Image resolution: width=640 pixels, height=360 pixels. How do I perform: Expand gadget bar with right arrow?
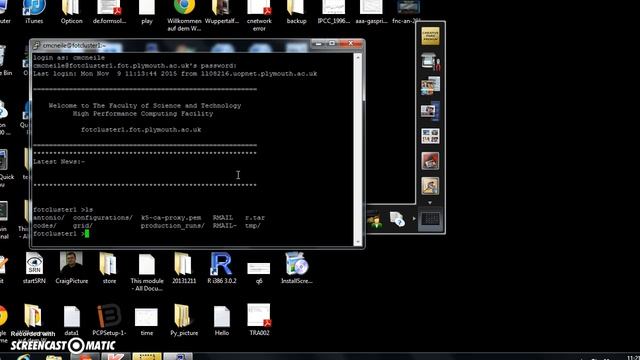pyautogui.click(x=414, y=219)
